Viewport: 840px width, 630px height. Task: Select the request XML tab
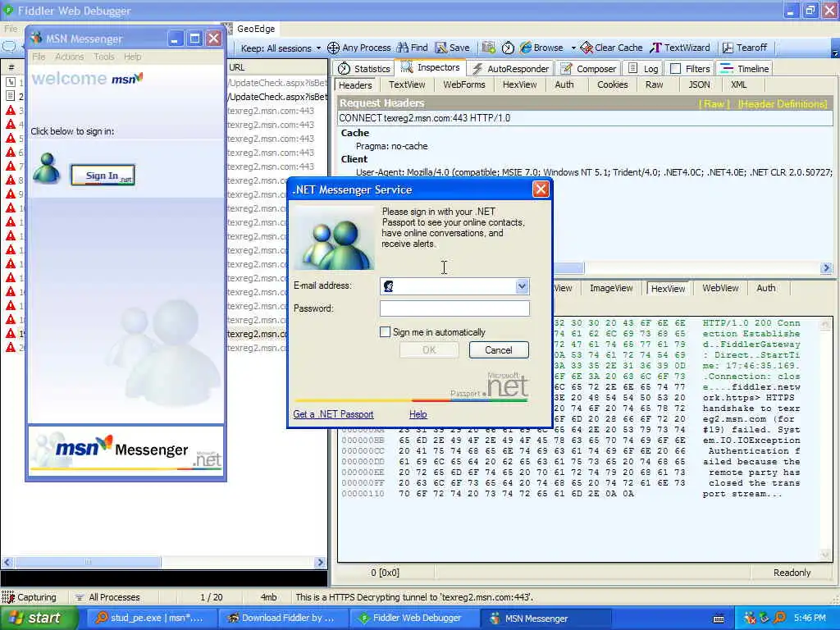point(739,84)
